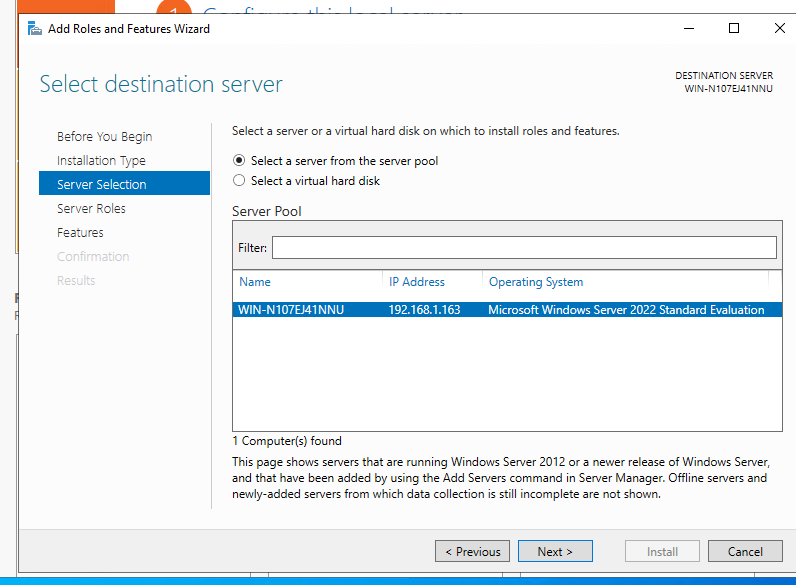Open the Features step in sidebar

tap(80, 233)
